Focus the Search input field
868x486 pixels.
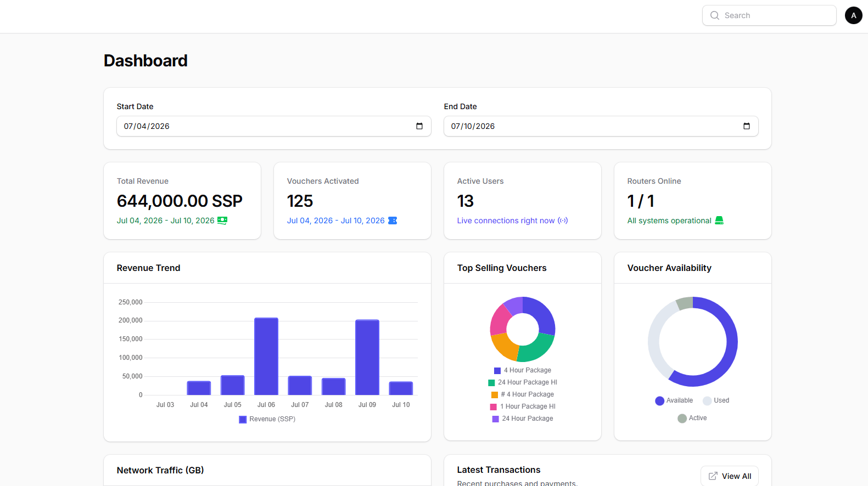[769, 15]
